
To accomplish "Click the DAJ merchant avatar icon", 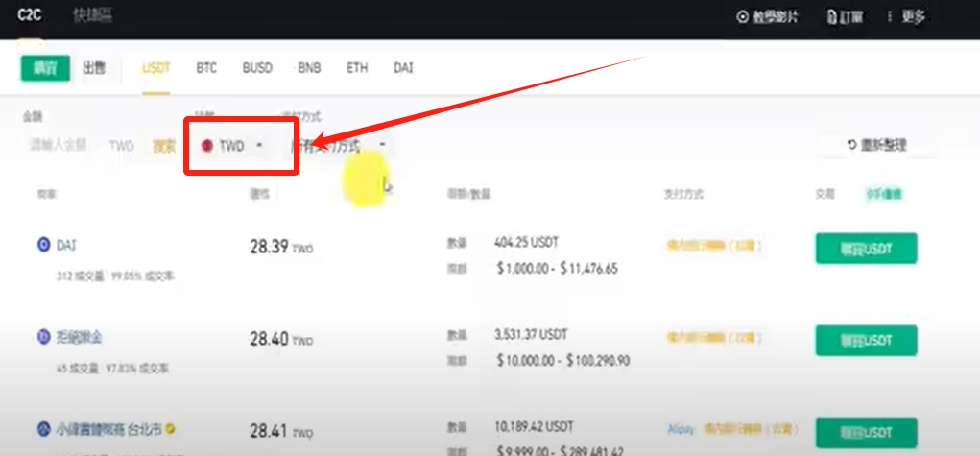I will (43, 246).
